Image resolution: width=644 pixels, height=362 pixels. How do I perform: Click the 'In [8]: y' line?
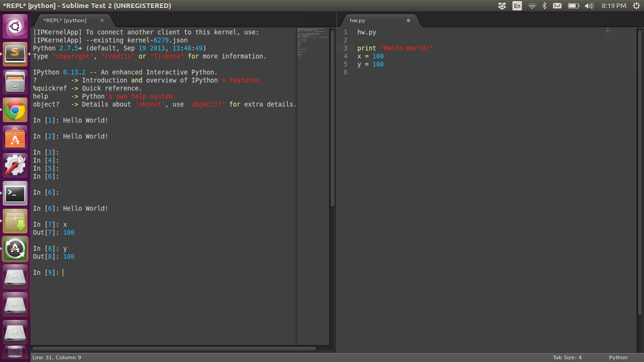tap(50, 248)
